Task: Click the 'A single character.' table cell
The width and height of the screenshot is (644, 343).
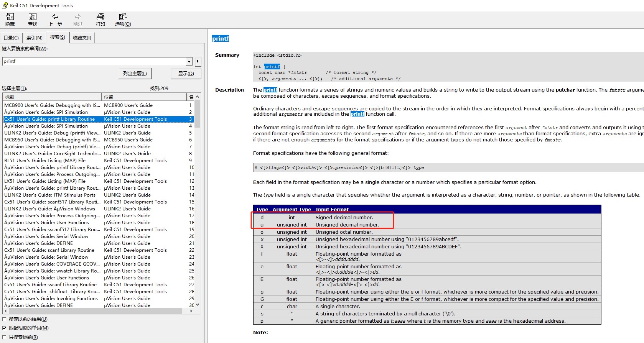Action: (338, 307)
